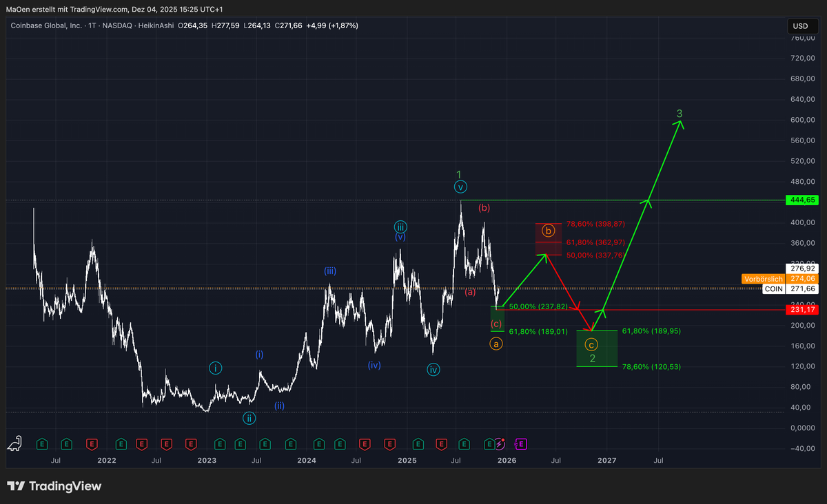Screen dimensions: 827x504
Task: Click the TradingView logo at the bottom
Action: pyautogui.click(x=54, y=487)
